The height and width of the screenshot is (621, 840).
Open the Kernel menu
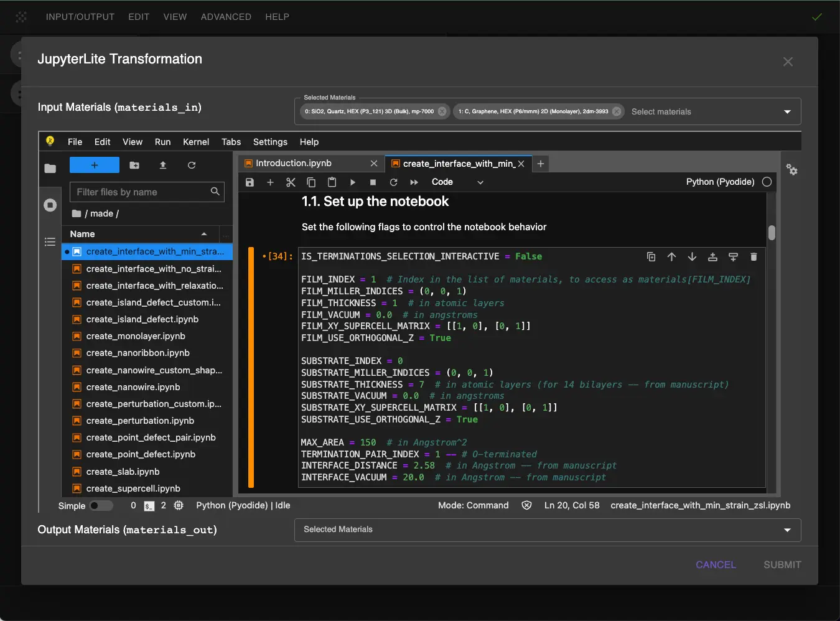195,142
